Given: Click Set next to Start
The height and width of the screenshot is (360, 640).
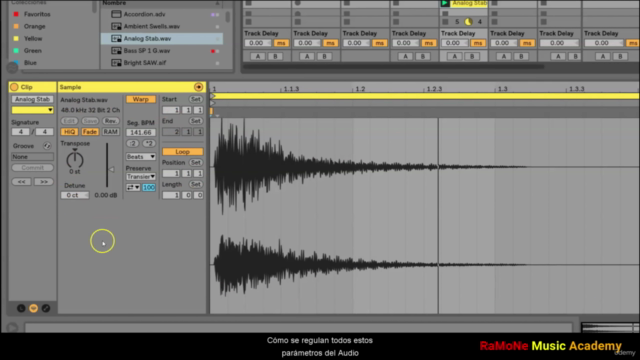Looking at the screenshot, I should click(196, 99).
